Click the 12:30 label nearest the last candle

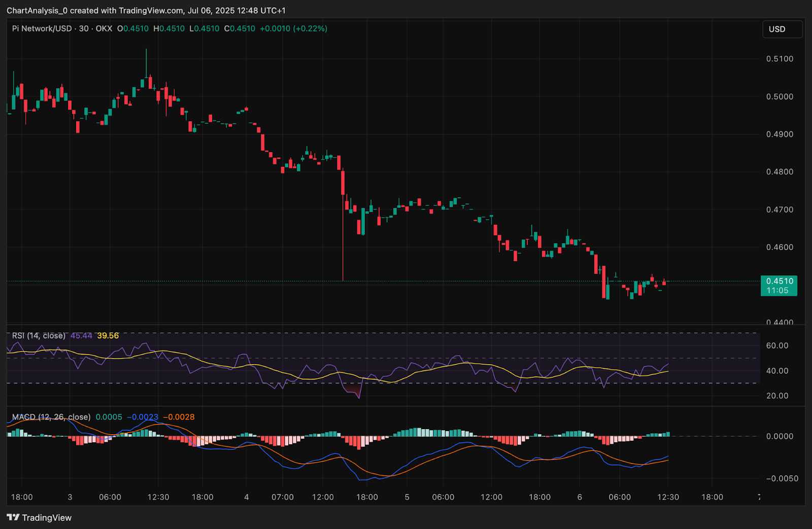pos(668,497)
